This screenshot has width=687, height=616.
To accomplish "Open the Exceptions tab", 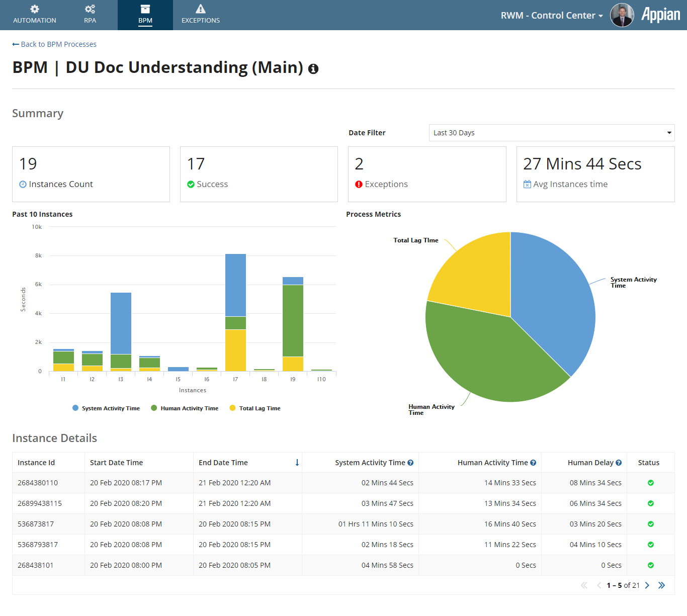I will [201, 15].
